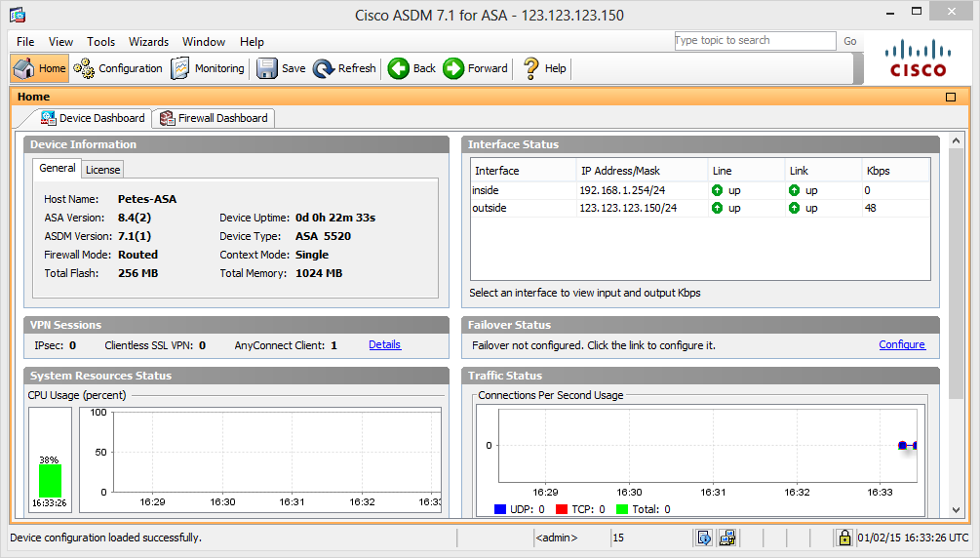Click the Line column header
Viewport: 980px width, 558px height.
746,171
